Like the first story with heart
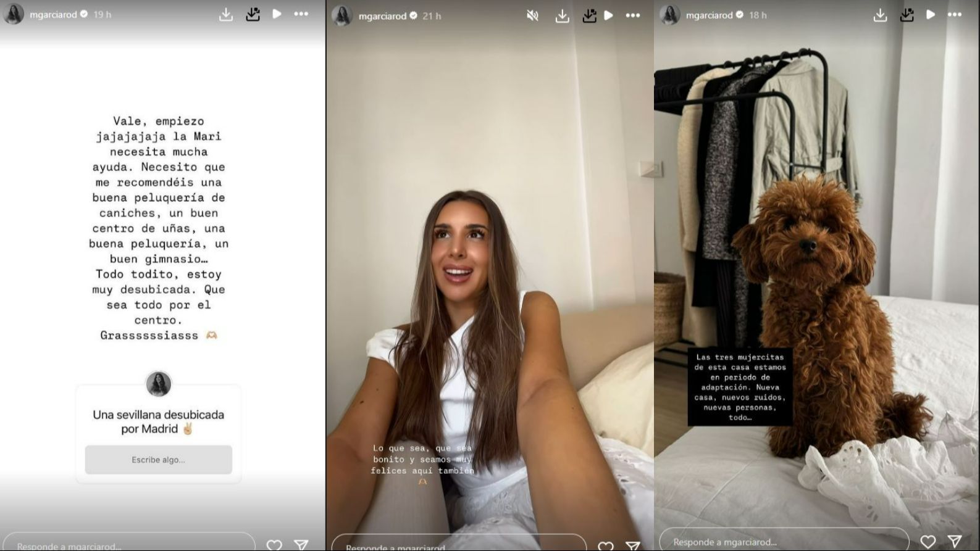 tap(274, 545)
